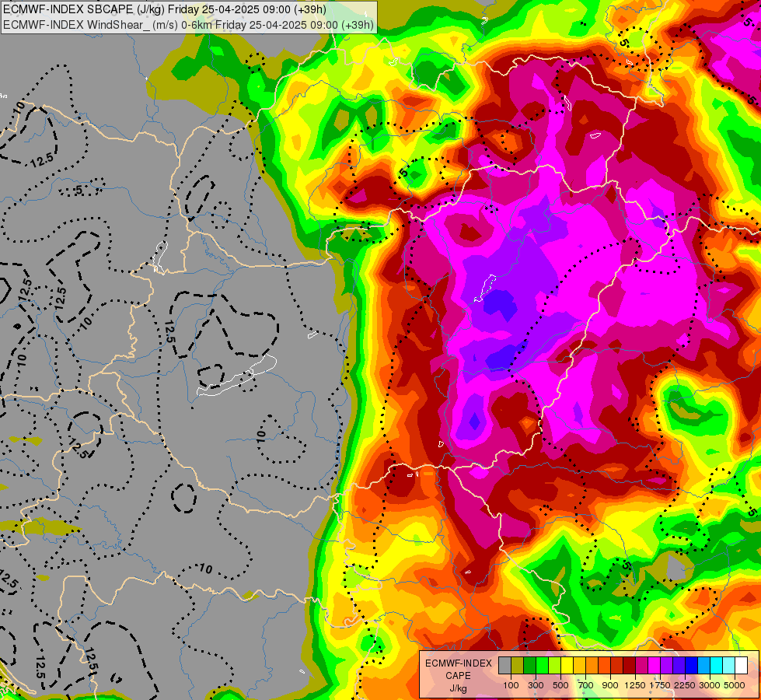Click the WindShear 0-6km title line
Screen dimensions: 761x700
188,25
